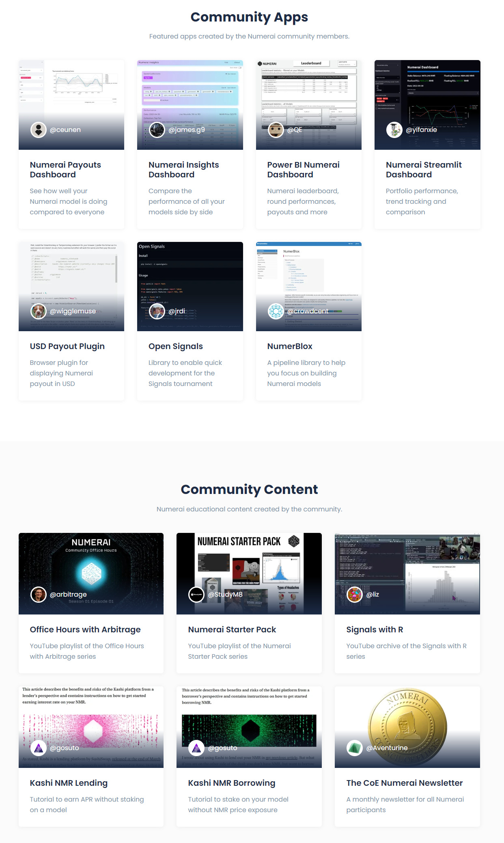Click the @arbitrage avatar icon

[x=39, y=595]
